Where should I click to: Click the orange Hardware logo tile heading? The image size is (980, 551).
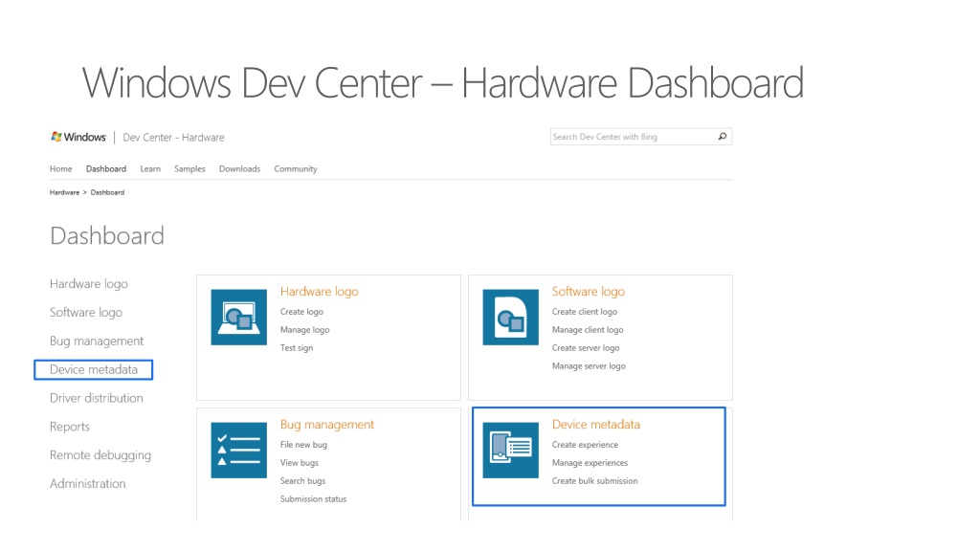320,291
